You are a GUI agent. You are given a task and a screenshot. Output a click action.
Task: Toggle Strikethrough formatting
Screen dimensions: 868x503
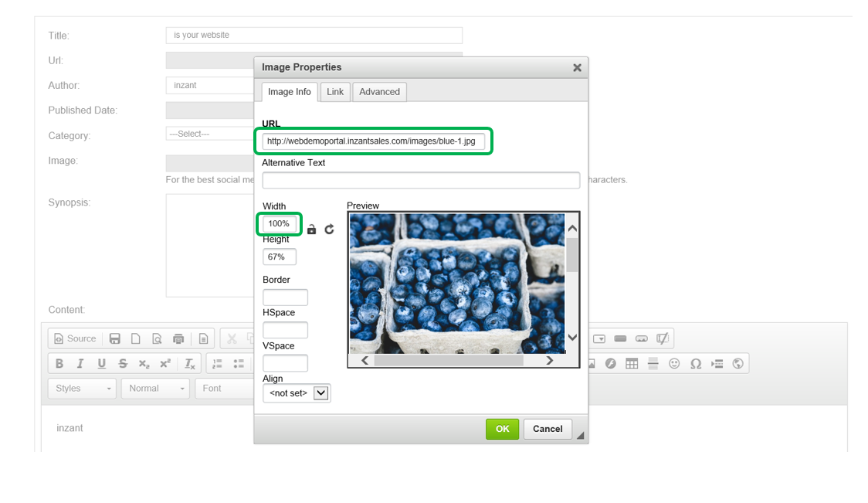[123, 363]
